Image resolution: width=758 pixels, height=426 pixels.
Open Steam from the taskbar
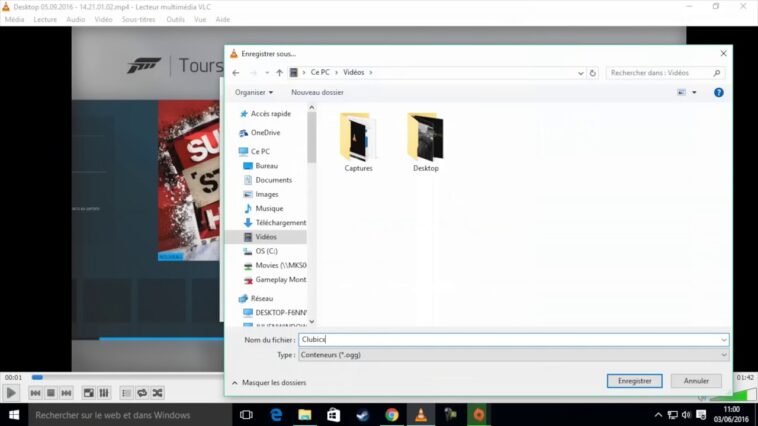click(x=363, y=415)
